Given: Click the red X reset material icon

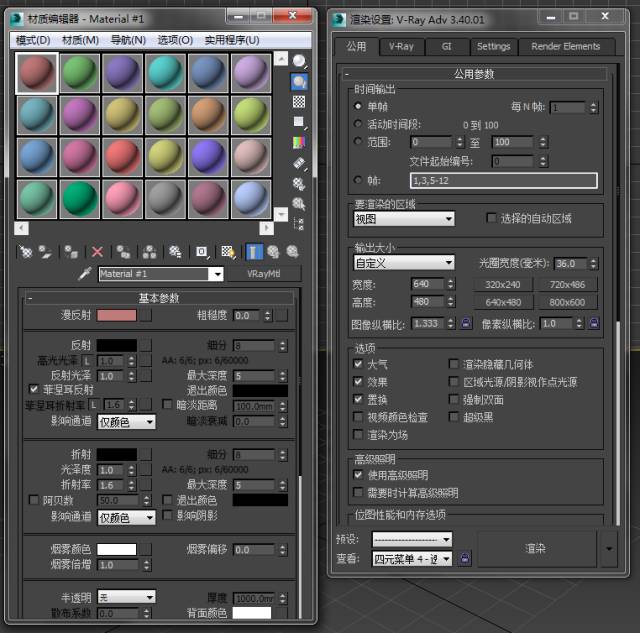Looking at the screenshot, I should (x=97, y=252).
